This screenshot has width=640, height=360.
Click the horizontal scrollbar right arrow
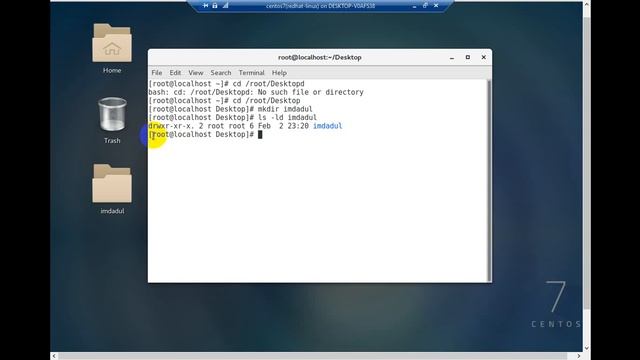[578, 356]
